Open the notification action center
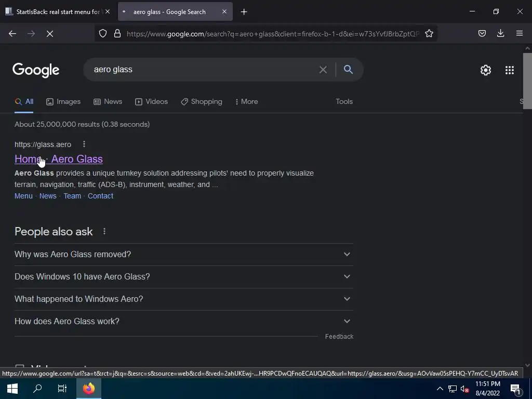The height and width of the screenshot is (399, 532). click(515, 389)
